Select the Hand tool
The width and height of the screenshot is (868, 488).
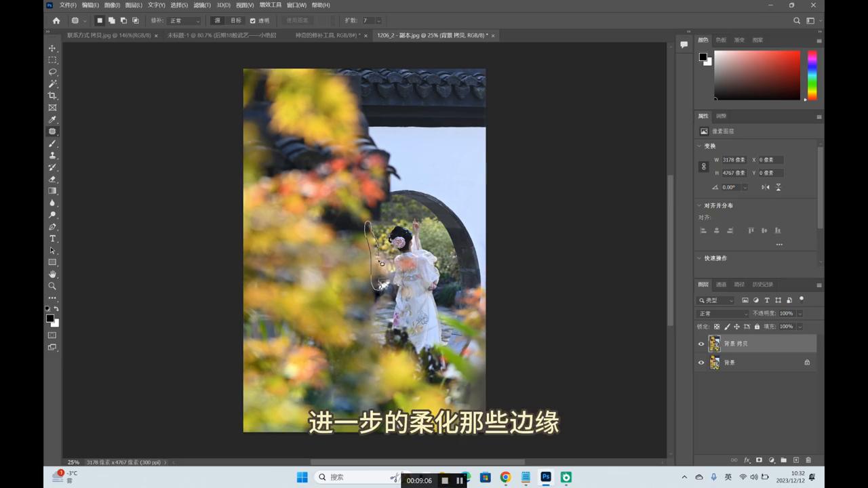click(x=52, y=274)
